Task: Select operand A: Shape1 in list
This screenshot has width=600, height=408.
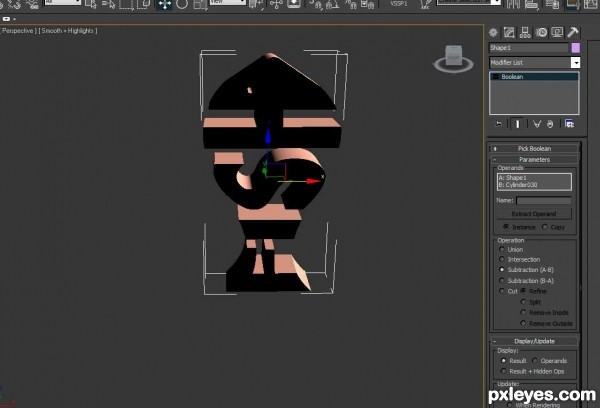Action: 534,178
